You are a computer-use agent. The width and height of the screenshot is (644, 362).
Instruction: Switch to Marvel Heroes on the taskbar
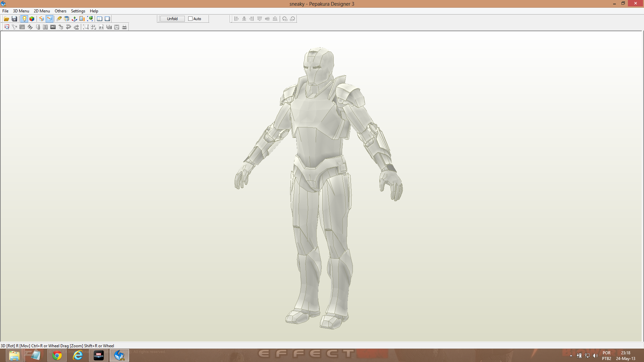(x=99, y=355)
